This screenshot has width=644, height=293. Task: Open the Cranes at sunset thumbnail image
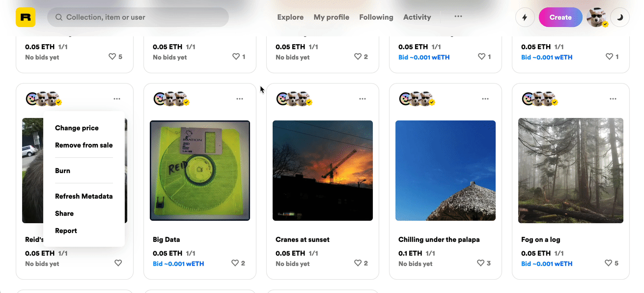pos(323,171)
